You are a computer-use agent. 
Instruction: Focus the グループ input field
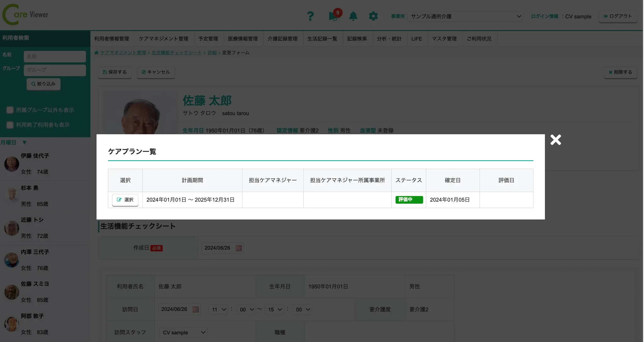pyautogui.click(x=55, y=70)
